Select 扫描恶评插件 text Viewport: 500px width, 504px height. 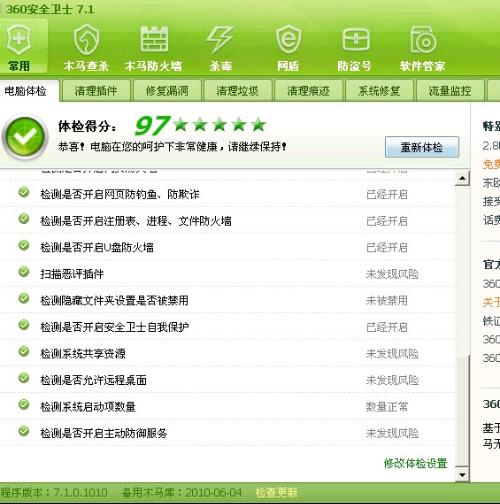72,274
